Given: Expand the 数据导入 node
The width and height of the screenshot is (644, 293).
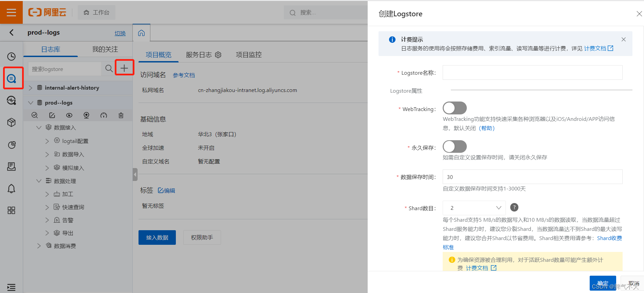Looking at the screenshot, I should coord(47,154).
